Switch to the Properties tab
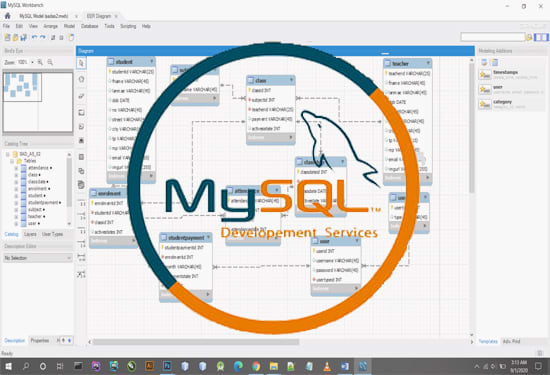 click(x=40, y=340)
